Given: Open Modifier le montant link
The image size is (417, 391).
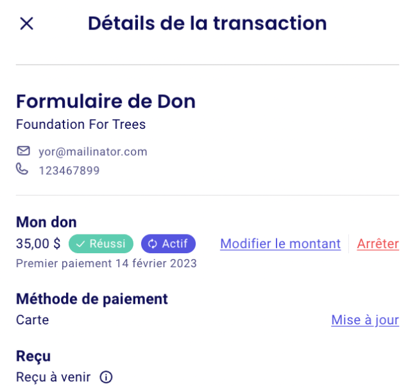Looking at the screenshot, I should coord(280,244).
